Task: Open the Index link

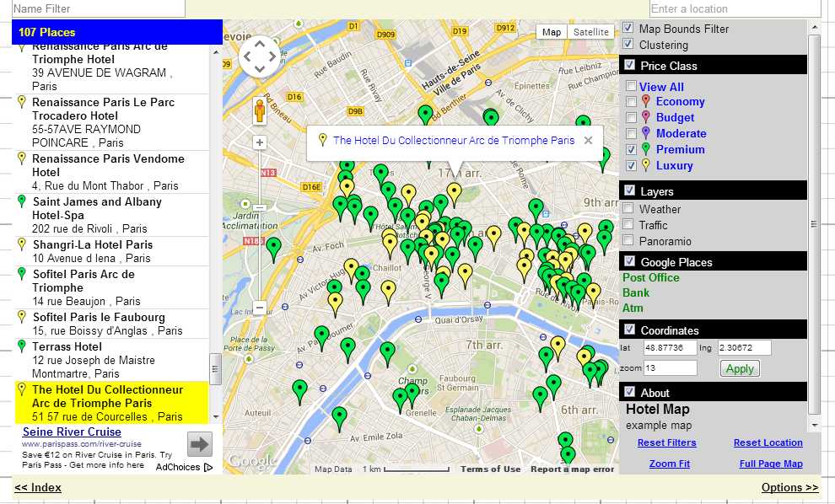Action: coord(38,487)
